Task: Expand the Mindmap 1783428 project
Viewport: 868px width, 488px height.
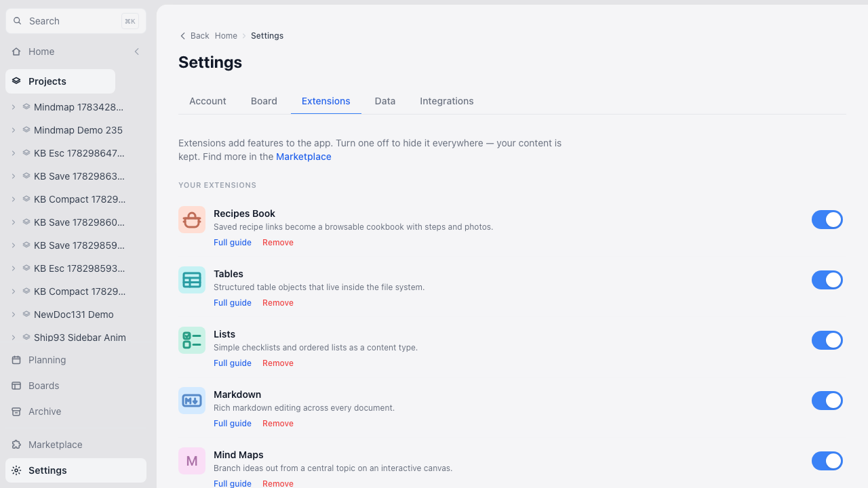Action: coord(13,107)
